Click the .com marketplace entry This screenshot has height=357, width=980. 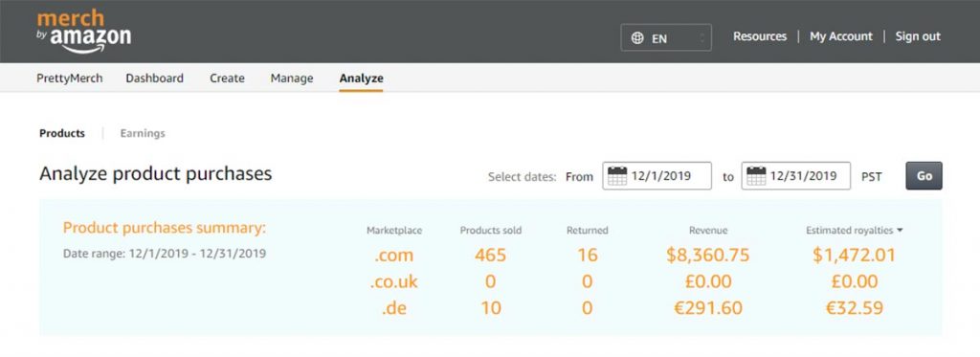pos(394,256)
